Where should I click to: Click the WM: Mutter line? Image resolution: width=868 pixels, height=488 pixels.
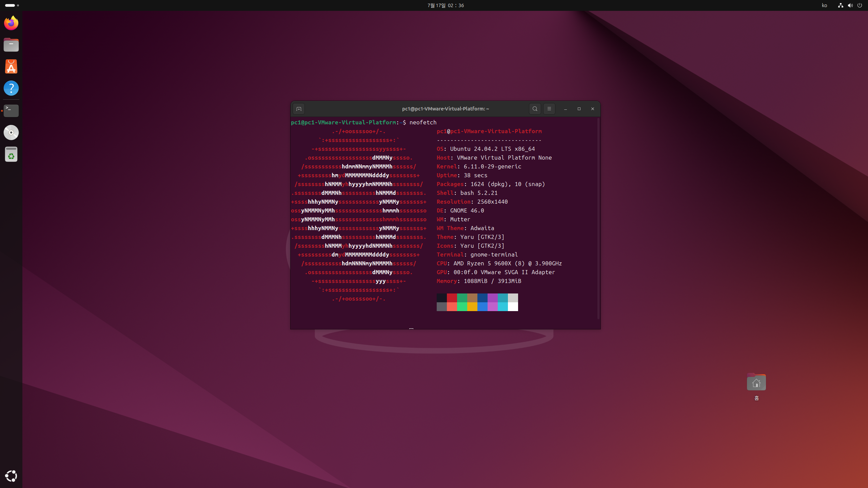coord(454,219)
